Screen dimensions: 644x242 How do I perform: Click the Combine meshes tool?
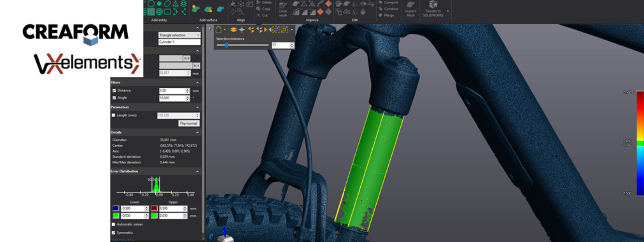click(388, 9)
